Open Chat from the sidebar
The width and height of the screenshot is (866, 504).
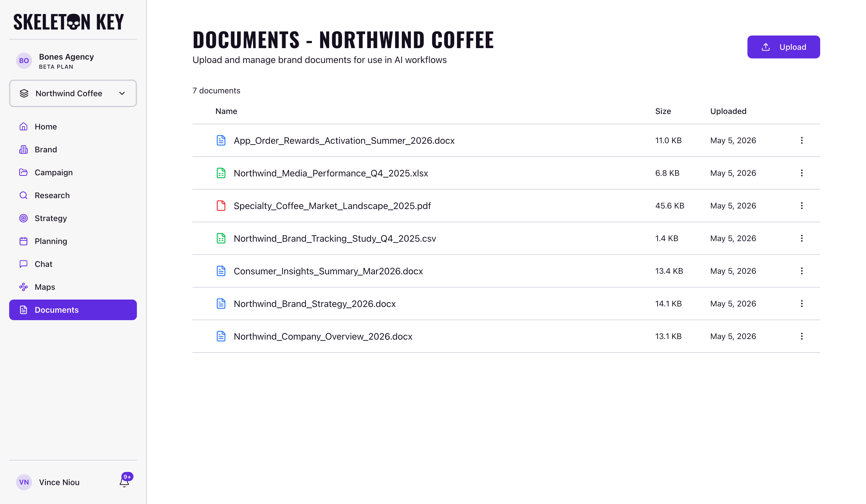coord(73,264)
